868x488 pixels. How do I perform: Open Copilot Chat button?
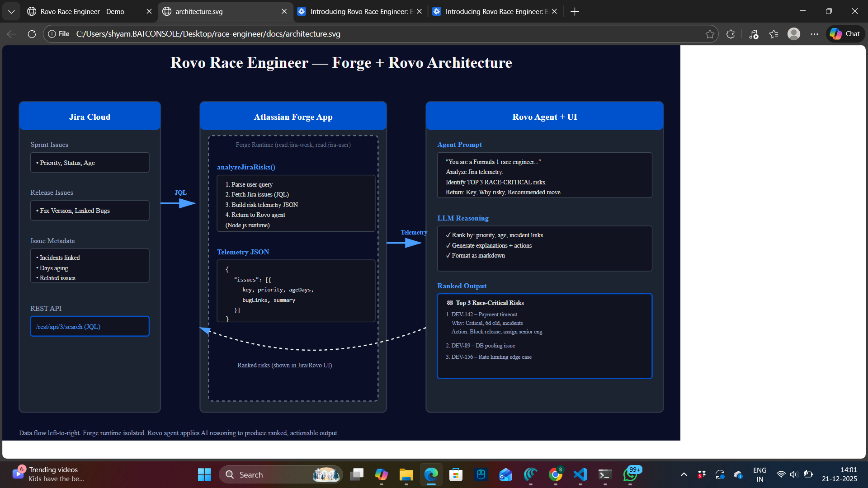point(845,34)
